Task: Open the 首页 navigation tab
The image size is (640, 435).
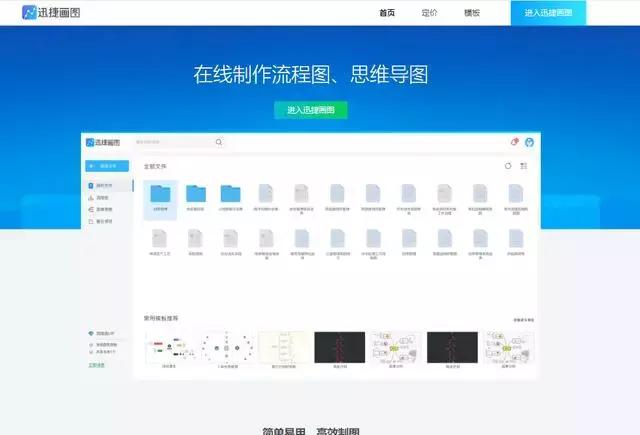Action: point(387,13)
